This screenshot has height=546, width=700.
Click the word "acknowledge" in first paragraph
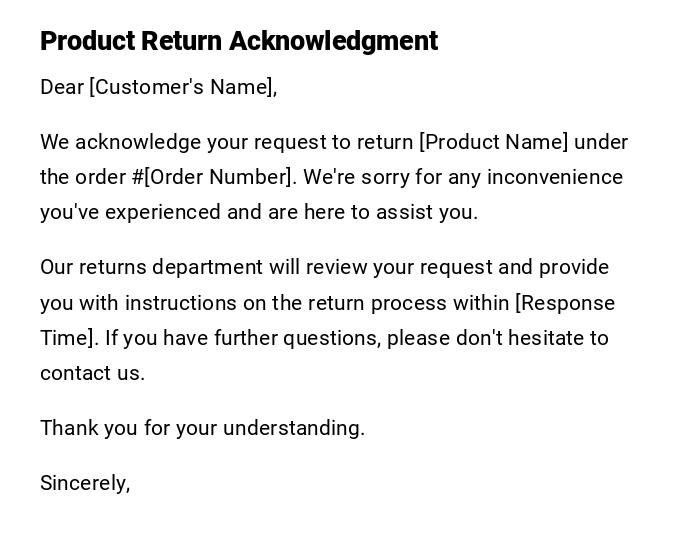[x=138, y=142]
